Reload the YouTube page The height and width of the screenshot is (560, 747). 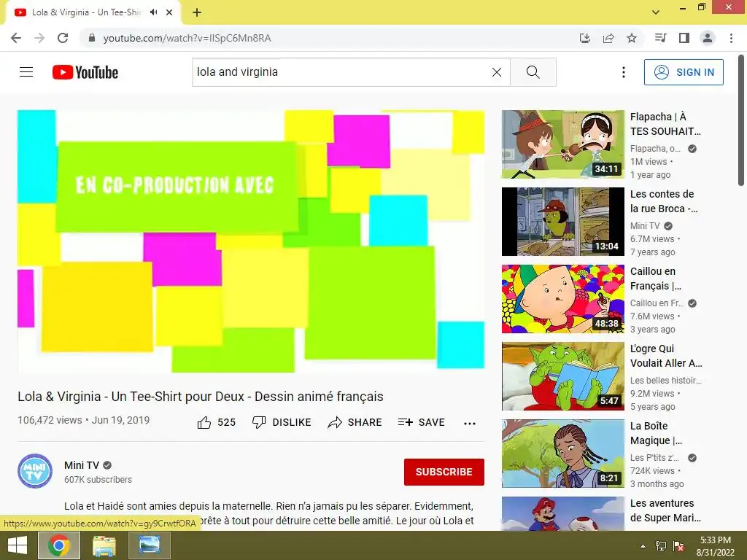point(63,38)
